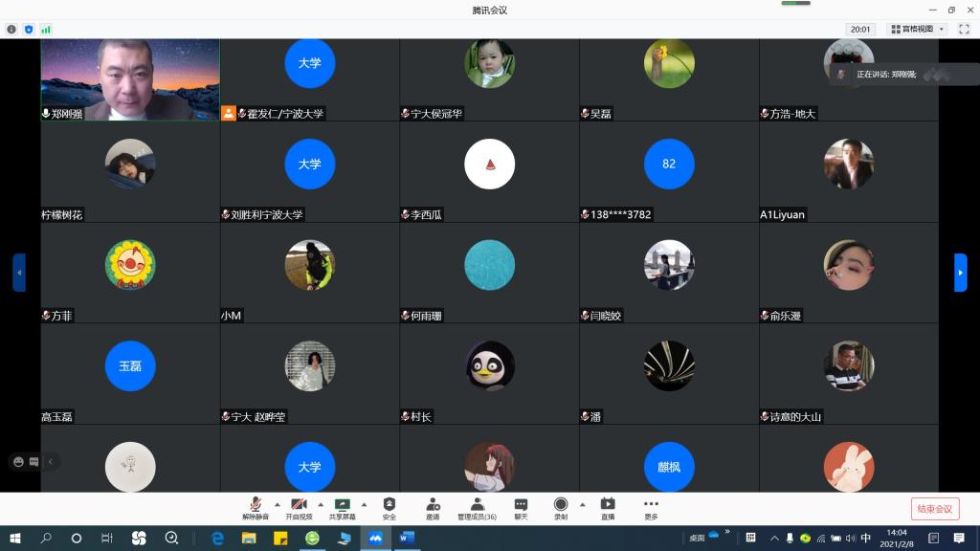Click the meeting info icon at top left
The height and width of the screenshot is (551, 980).
(11, 30)
